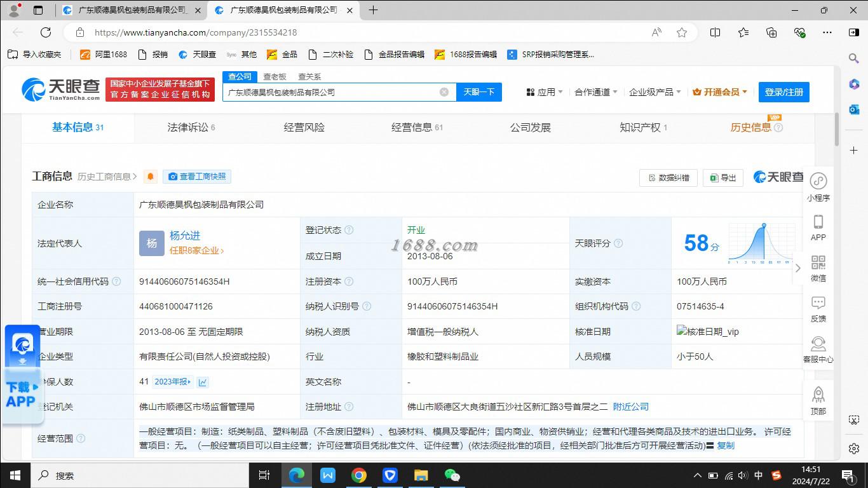Image resolution: width=868 pixels, height=488 pixels.
Task: Open the Windows Start button
Action: (15, 475)
